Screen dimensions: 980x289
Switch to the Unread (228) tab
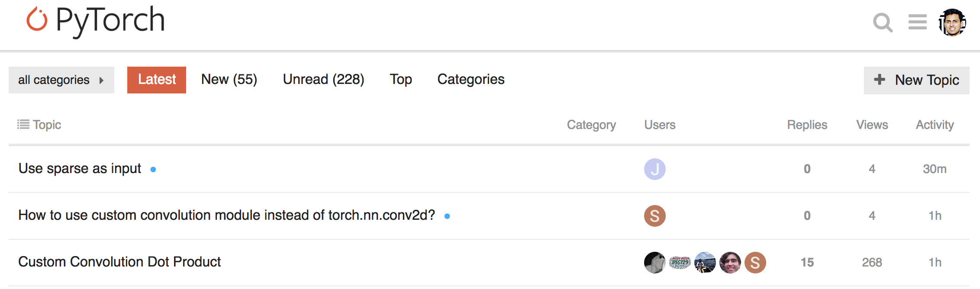(323, 79)
